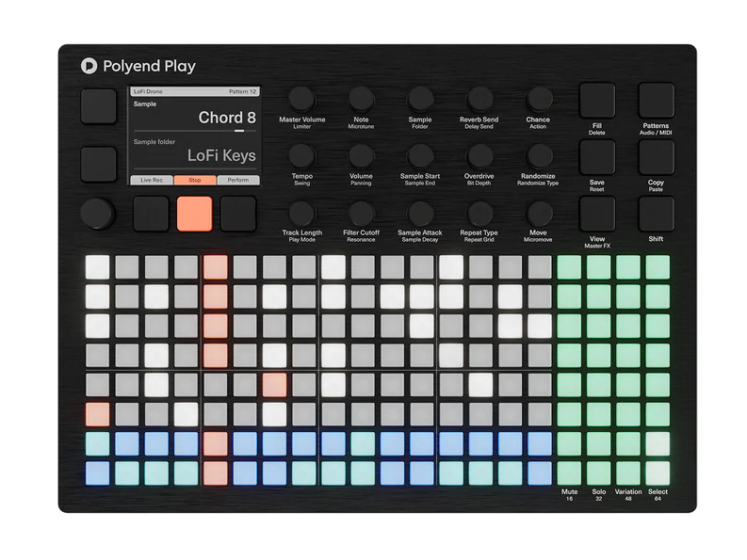Tap the Copy / Paste button
The image size is (747, 560).
click(x=656, y=157)
